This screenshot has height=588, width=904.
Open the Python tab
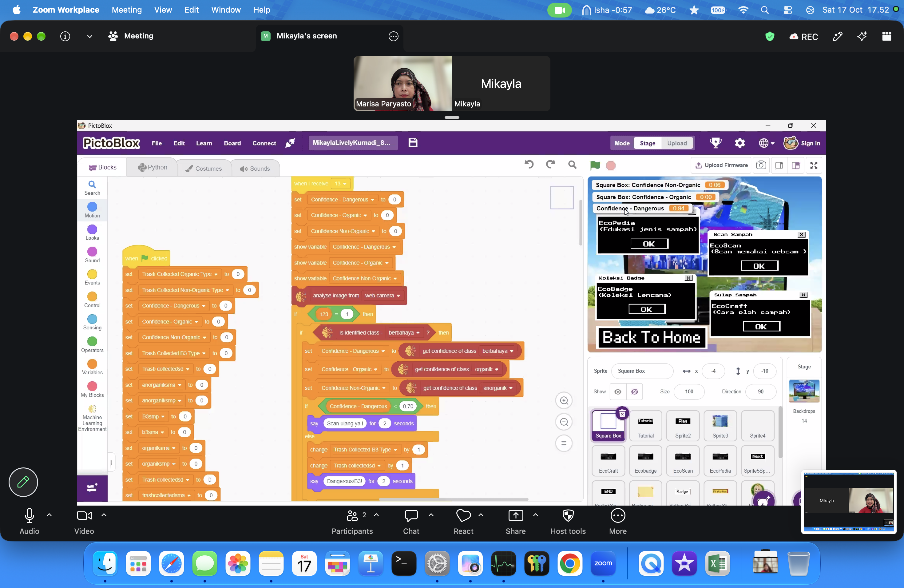tap(152, 168)
